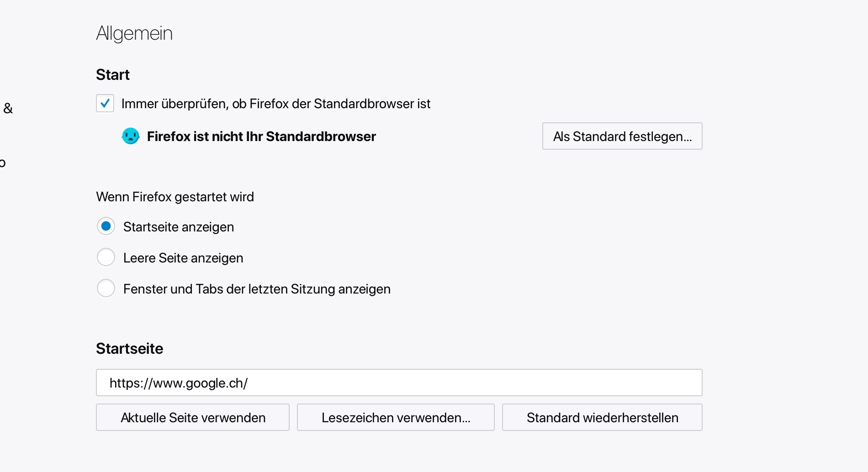868x472 pixels.
Task: Click the truncated '&' sidebar label
Action: point(8,108)
